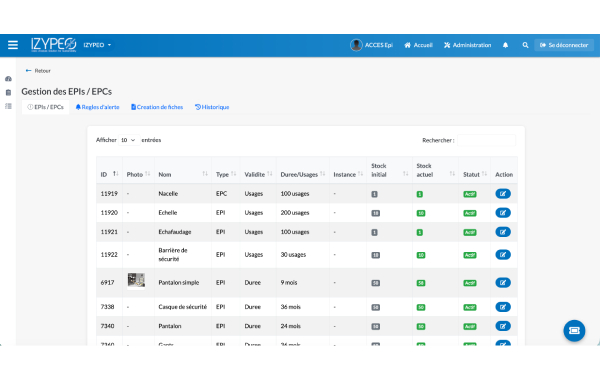
Task: Edit the Nacelle row
Action: tap(503, 194)
